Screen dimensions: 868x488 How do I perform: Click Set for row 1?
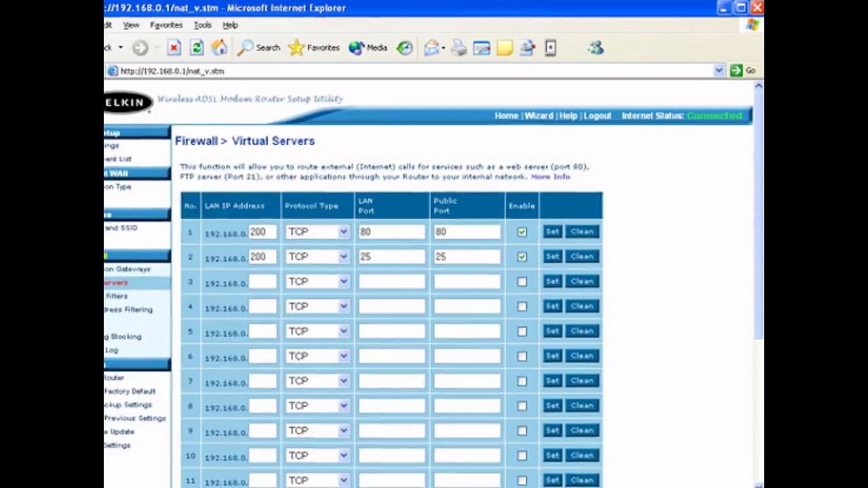[552, 232]
